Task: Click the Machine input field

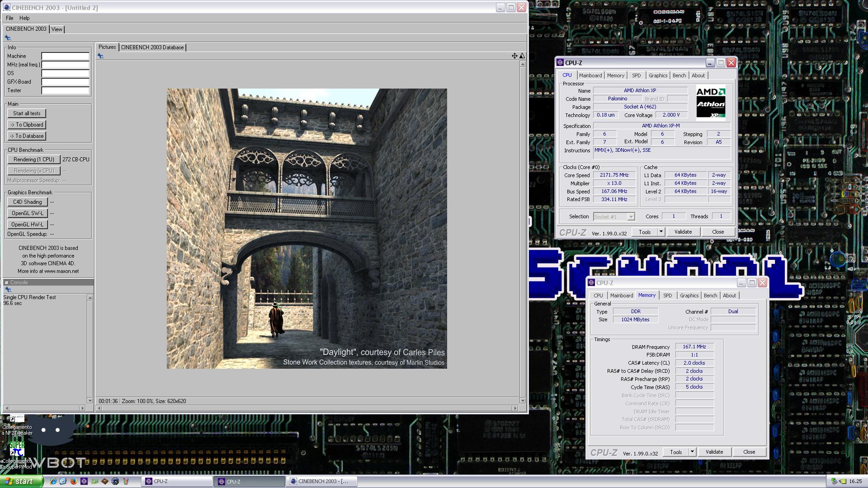Action: coord(66,56)
